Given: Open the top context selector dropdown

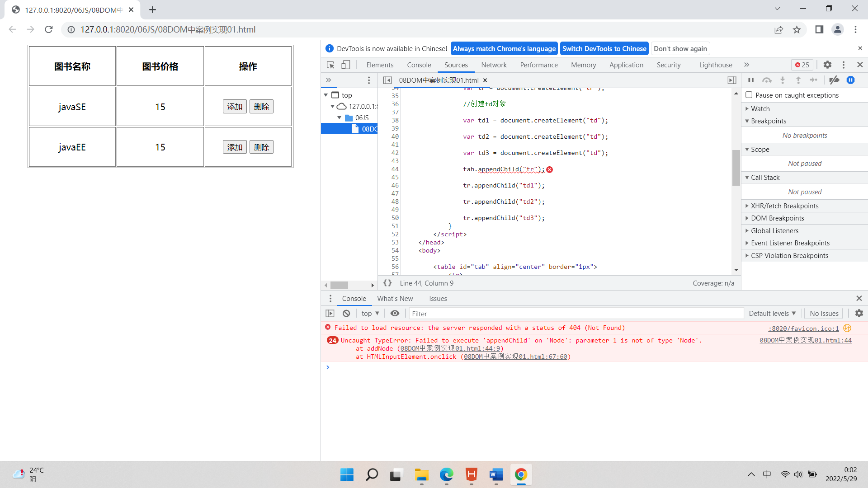Looking at the screenshot, I should [x=370, y=313].
